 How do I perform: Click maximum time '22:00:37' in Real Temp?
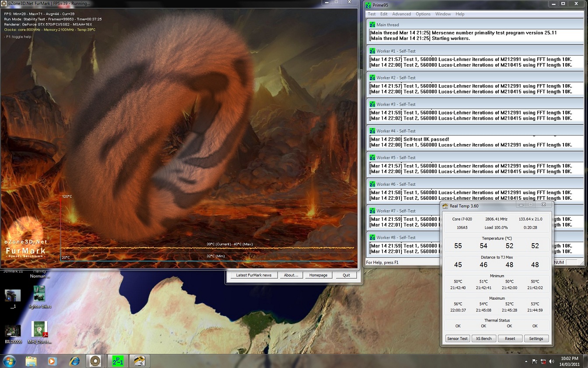[458, 310]
